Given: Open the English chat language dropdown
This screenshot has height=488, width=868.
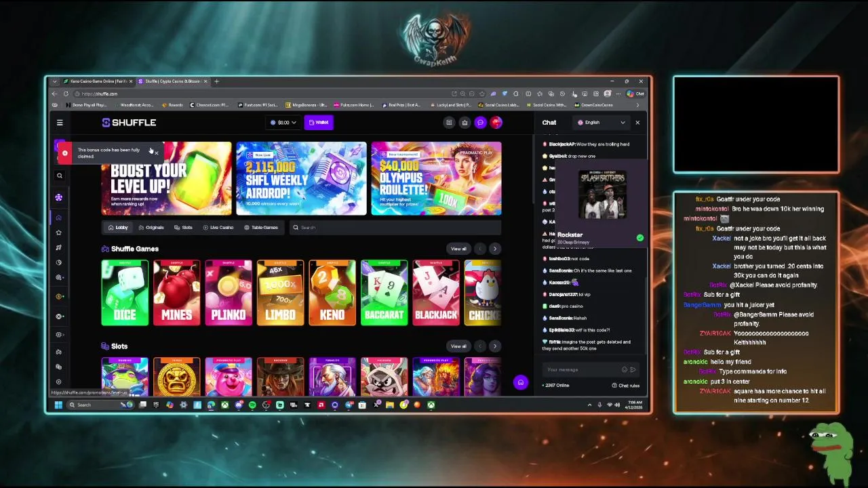Looking at the screenshot, I should point(601,123).
